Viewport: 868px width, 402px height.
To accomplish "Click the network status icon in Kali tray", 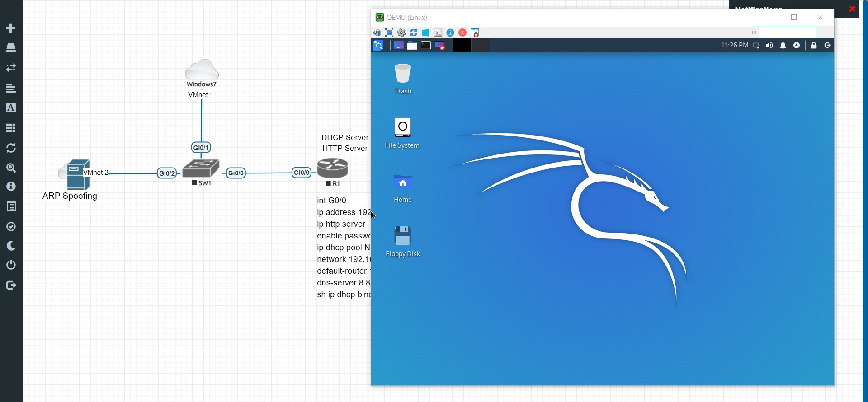I will [x=756, y=45].
